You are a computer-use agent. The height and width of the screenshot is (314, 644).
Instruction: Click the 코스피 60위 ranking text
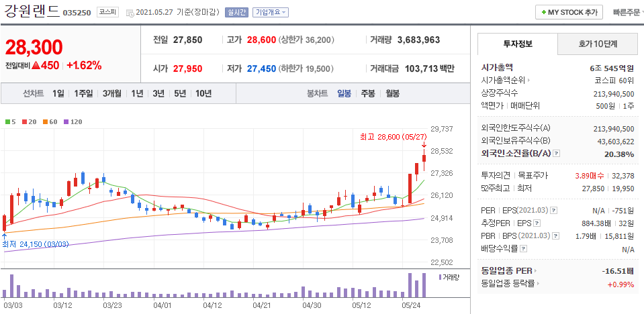pos(614,81)
